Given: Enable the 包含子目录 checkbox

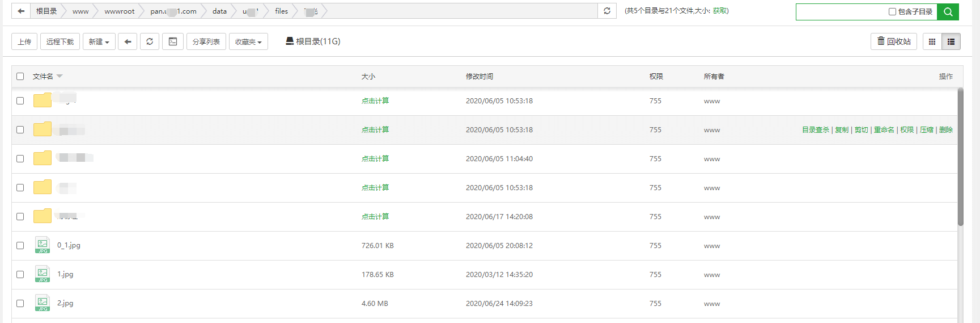Looking at the screenshot, I should (x=892, y=12).
